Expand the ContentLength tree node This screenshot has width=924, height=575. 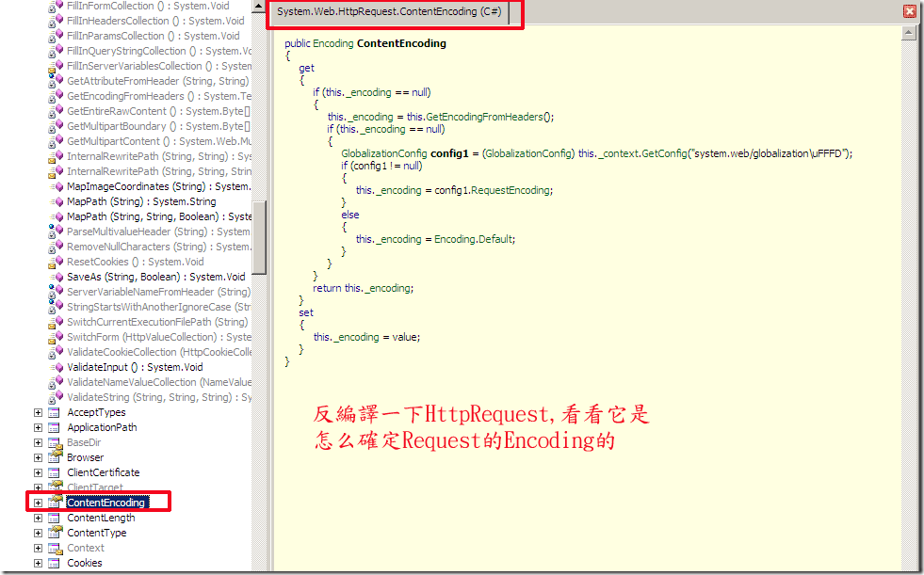38,518
